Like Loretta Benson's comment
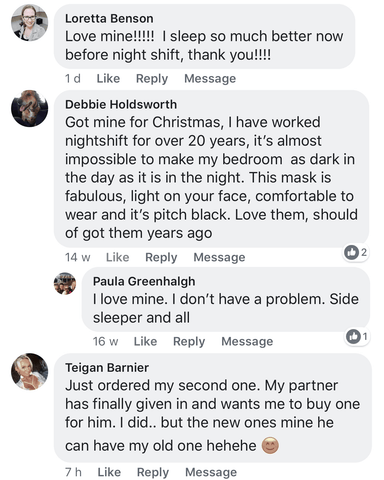Image resolution: width=384 pixels, height=480 pixels. (108, 79)
